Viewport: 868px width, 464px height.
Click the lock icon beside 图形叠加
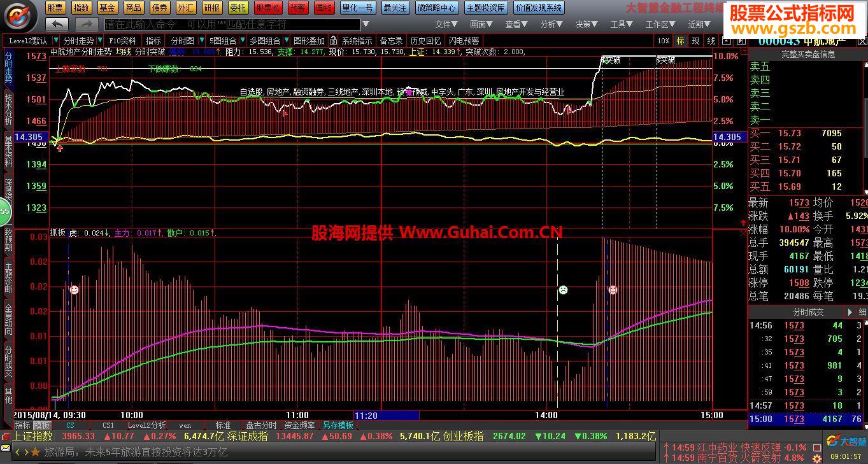pyautogui.click(x=334, y=41)
